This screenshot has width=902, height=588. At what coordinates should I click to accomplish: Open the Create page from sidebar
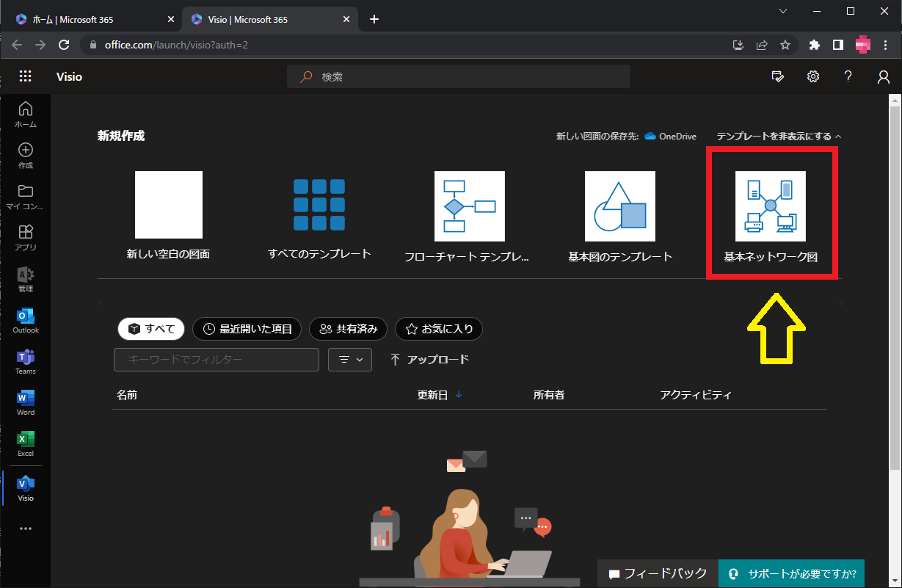[x=26, y=156]
